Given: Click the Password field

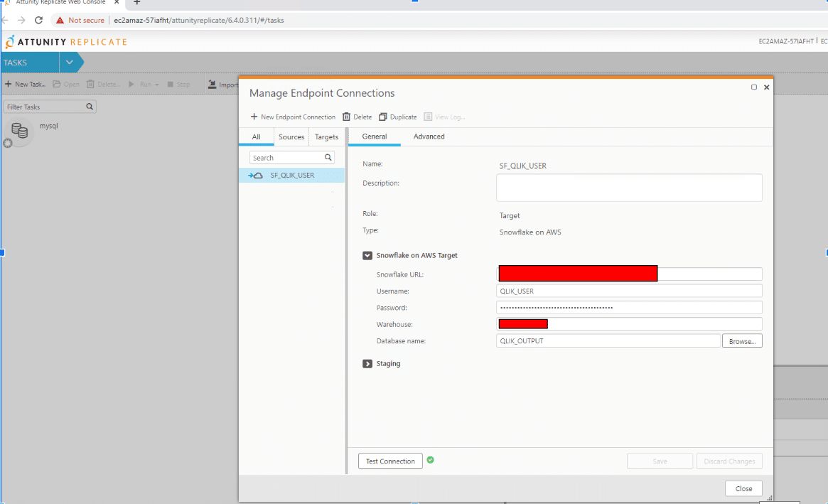Looking at the screenshot, I should coord(629,308).
